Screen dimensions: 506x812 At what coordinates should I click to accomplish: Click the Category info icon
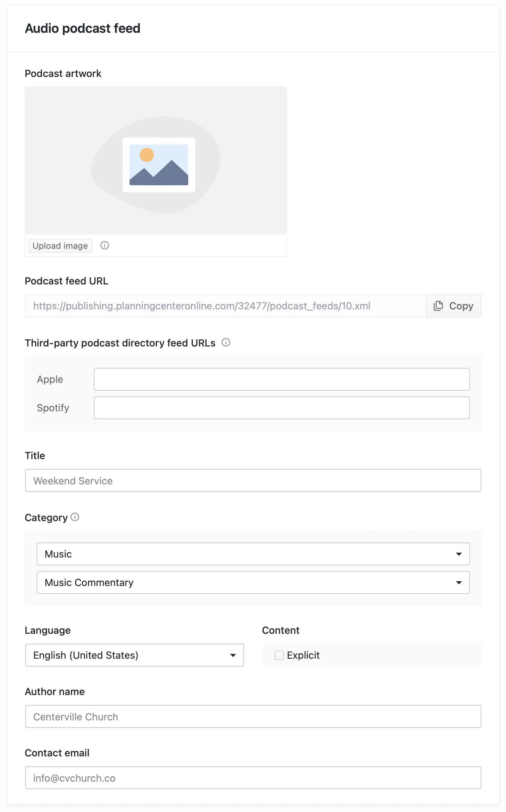pos(75,517)
